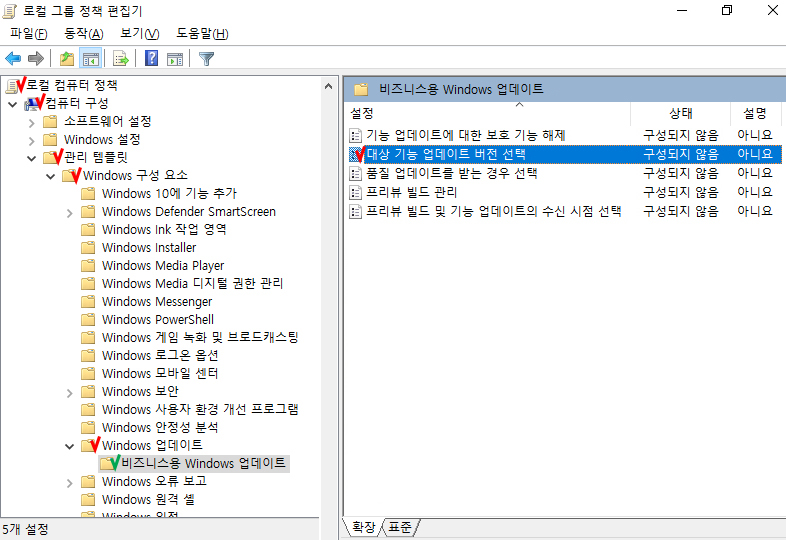786x540 pixels.
Task: Click the Back arrow toolbar icon
Action: 13,59
